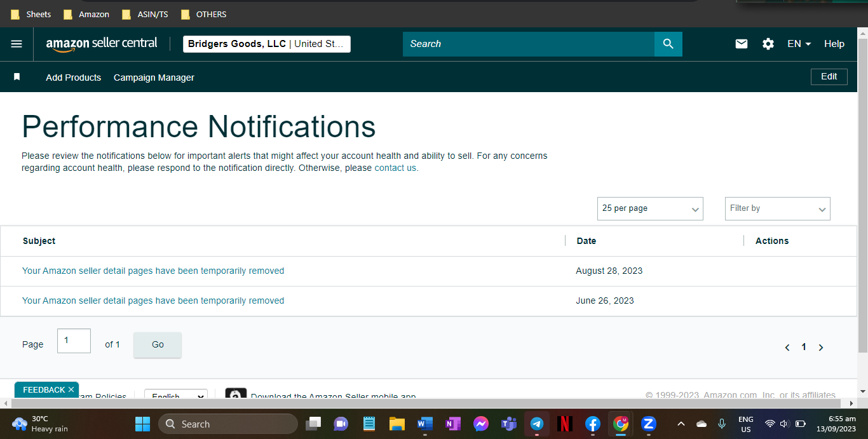Click the Wi-Fi network tray icon
This screenshot has height=439, width=868.
(770, 424)
